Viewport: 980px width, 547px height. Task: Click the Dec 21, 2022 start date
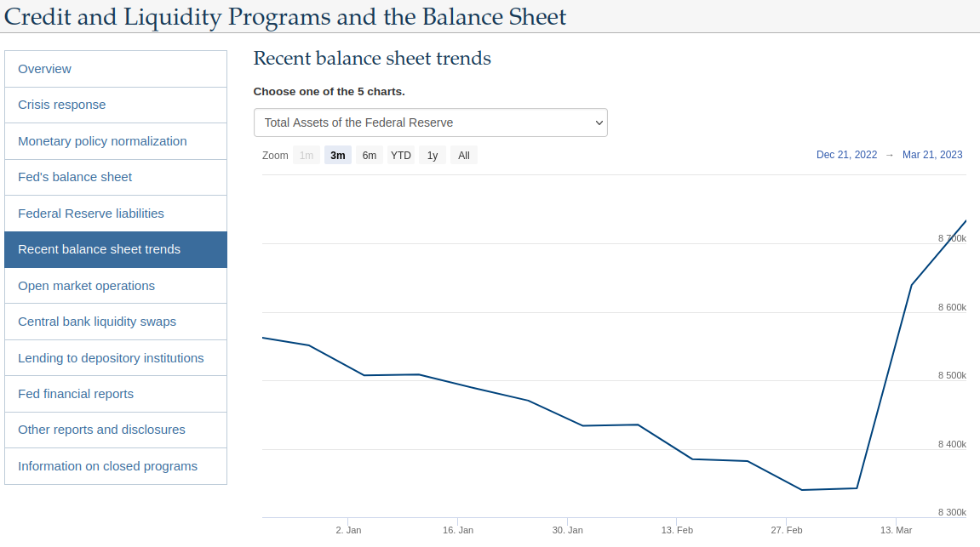tap(846, 155)
